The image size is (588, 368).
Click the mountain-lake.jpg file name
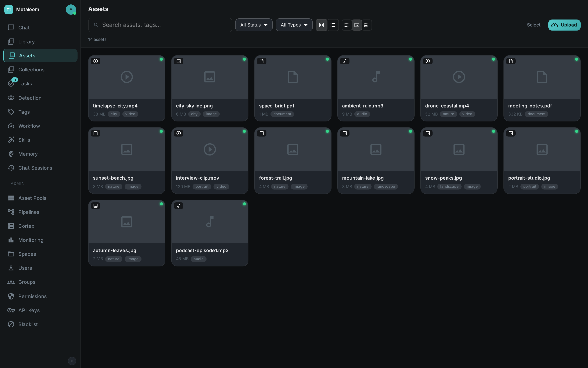click(363, 178)
